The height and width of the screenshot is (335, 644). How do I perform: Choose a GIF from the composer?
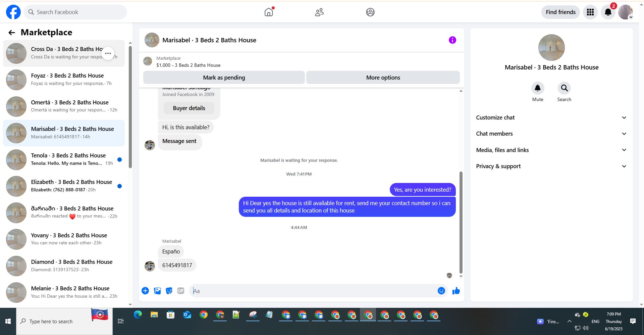click(181, 291)
